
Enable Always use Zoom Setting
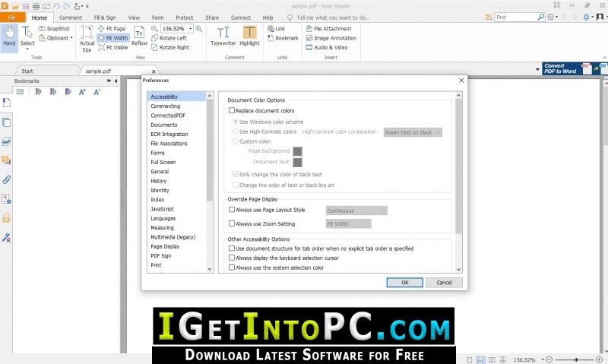click(x=232, y=223)
